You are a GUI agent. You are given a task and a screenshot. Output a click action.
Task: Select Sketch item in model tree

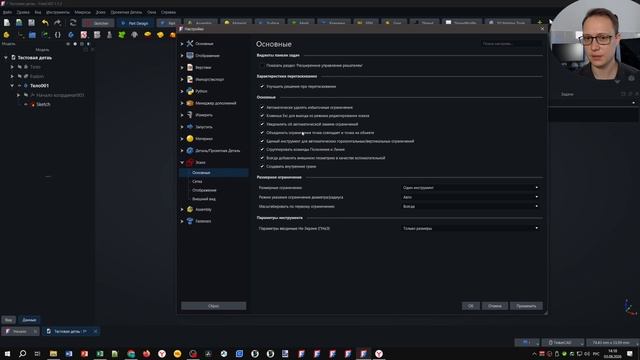(43, 104)
